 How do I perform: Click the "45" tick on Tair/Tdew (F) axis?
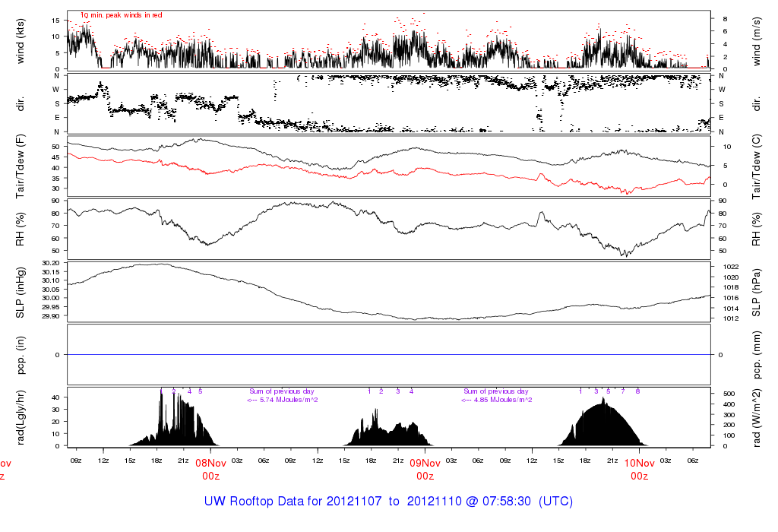point(55,157)
